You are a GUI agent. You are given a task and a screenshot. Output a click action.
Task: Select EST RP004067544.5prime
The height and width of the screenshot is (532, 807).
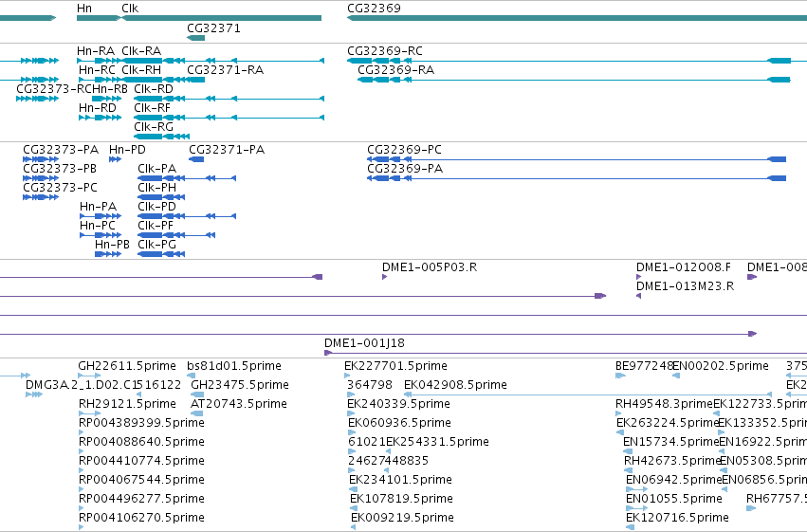coord(141,481)
